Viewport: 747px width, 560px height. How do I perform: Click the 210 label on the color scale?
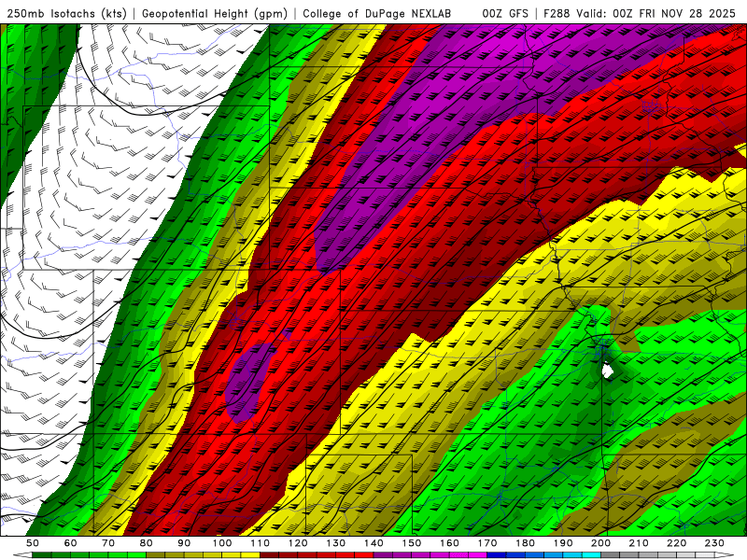pyautogui.click(x=639, y=543)
